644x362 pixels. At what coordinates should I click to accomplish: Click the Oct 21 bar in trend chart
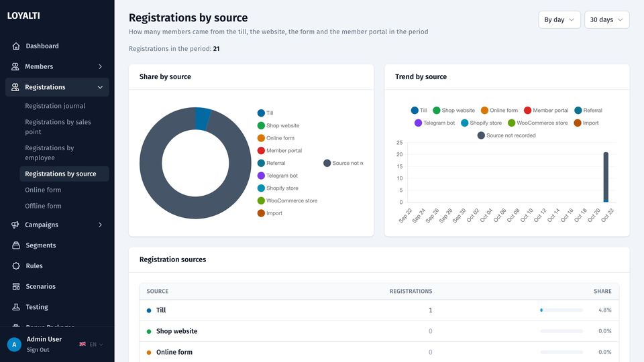(606, 177)
